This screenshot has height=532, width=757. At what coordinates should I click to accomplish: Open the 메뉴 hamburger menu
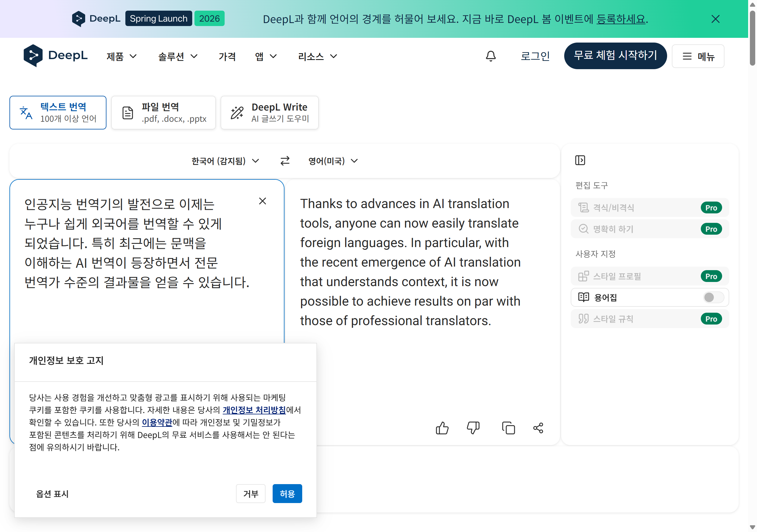(x=698, y=56)
